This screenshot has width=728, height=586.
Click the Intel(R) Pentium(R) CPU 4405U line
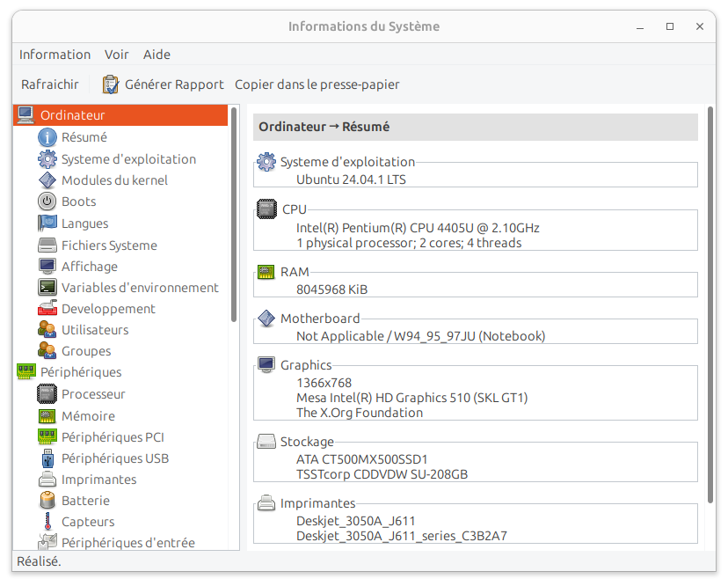(418, 228)
